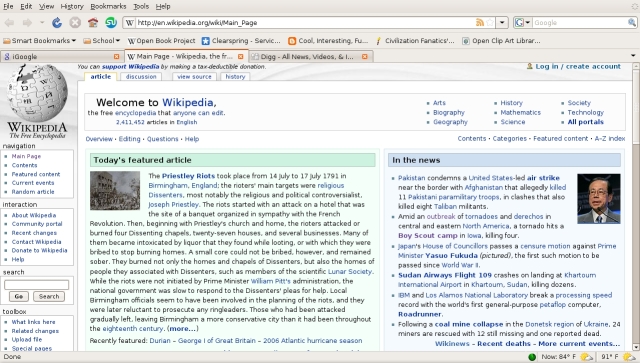Expand the back/forward history dropdown arrow
This screenshot has width=640, height=363.
coord(42,23)
